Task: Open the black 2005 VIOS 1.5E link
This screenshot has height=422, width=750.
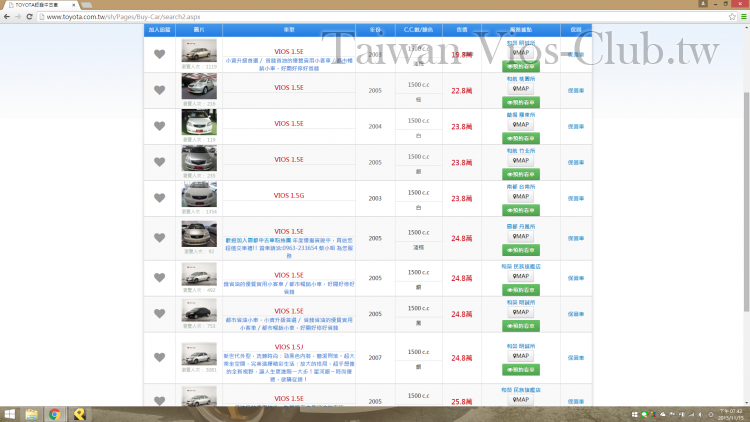Action: [x=288, y=311]
